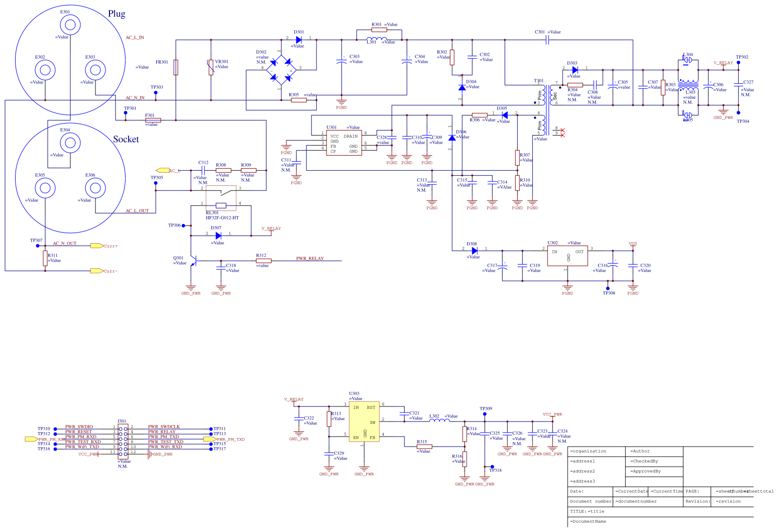The height and width of the screenshot is (532, 779).
Task: Click the D308 diode symbol
Action: 475,251
